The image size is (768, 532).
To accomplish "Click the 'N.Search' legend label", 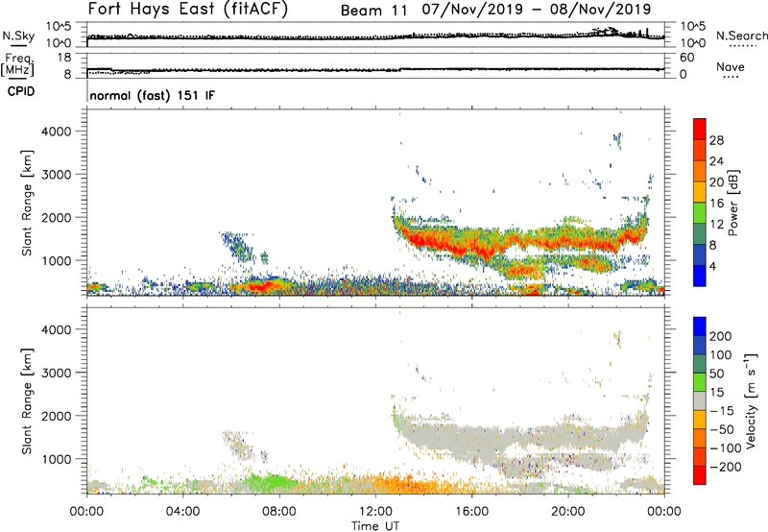I will click(x=741, y=36).
